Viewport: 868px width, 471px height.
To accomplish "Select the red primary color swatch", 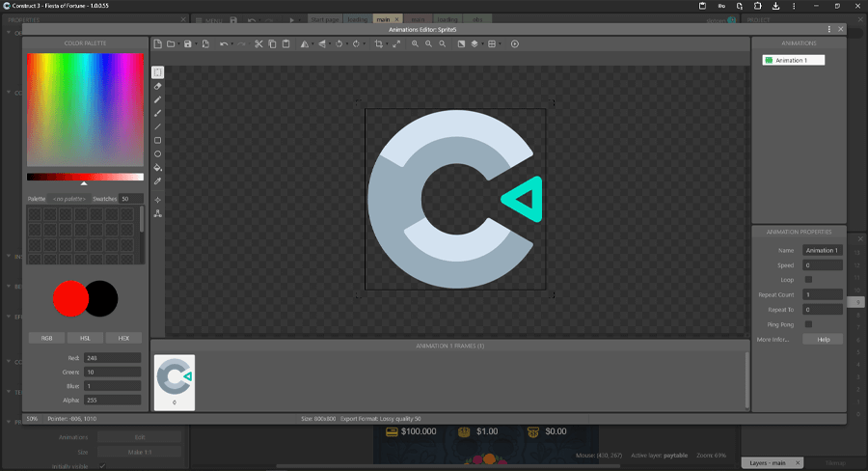I will point(70,299).
